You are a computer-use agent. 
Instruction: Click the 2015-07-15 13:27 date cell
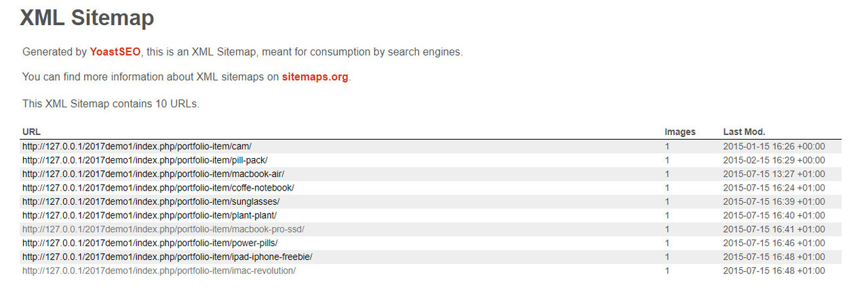tap(774, 174)
